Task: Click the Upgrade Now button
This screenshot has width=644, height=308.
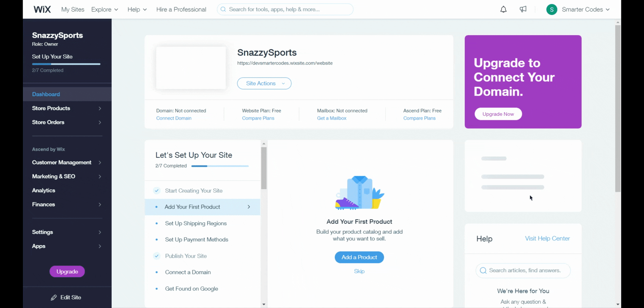Action: pyautogui.click(x=498, y=114)
